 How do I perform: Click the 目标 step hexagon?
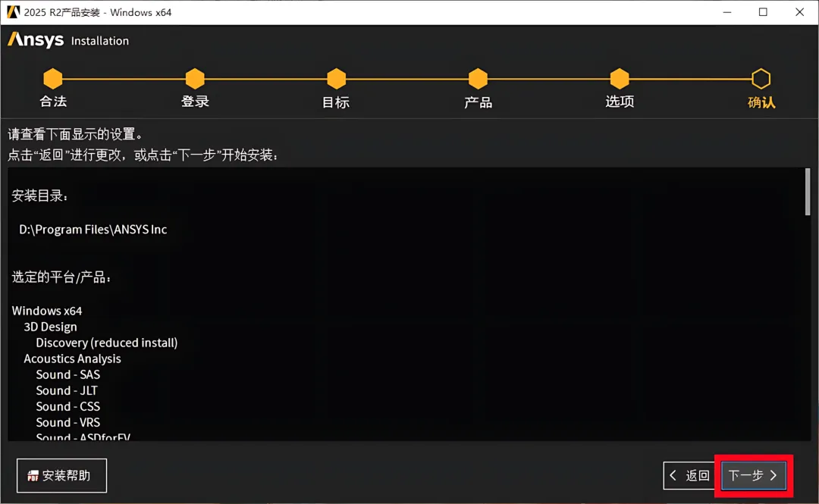pos(337,79)
